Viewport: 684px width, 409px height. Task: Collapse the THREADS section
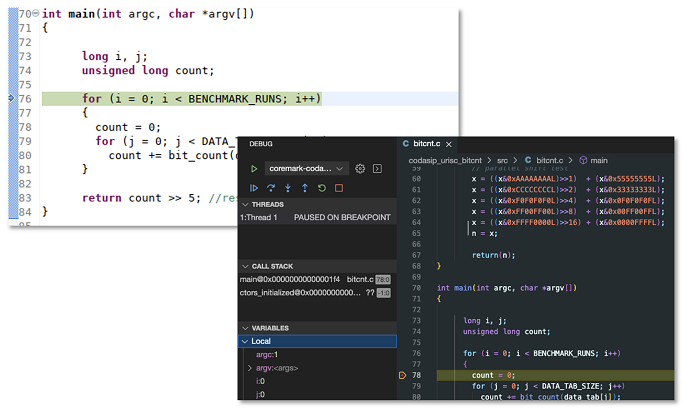[x=245, y=204]
